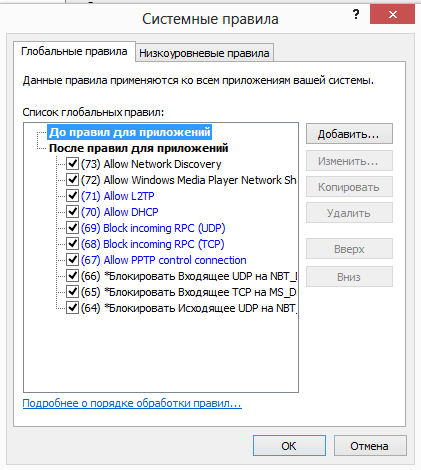Confirm with the OK button
The width and height of the screenshot is (421, 470).
click(289, 446)
